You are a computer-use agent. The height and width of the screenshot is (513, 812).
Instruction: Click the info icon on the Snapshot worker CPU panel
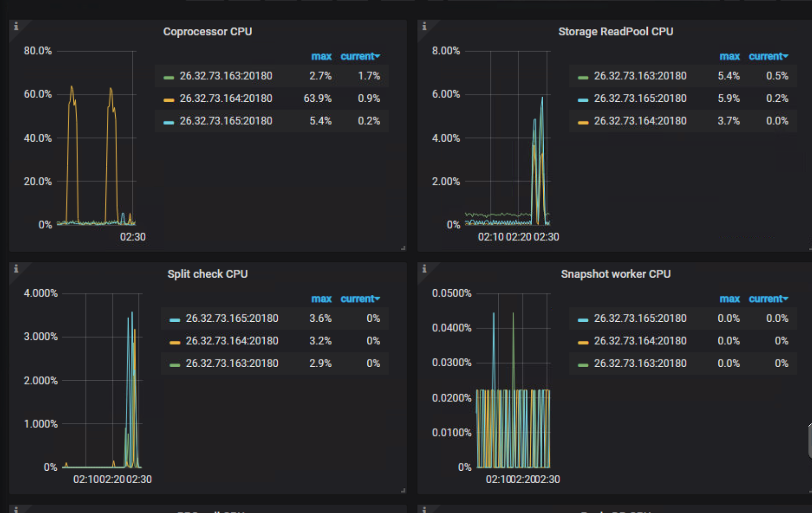(x=424, y=269)
